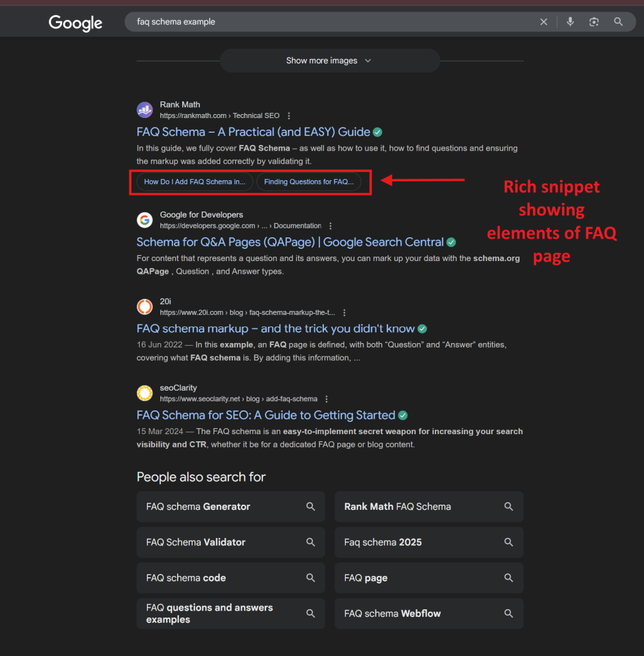
Task: Click the Rank Math favicon
Action: [x=145, y=110]
